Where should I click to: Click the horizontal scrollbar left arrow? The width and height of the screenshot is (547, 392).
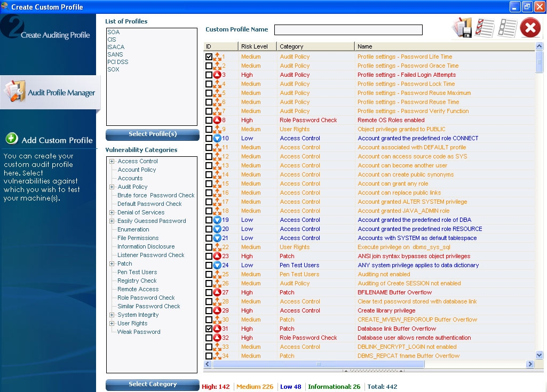[x=208, y=364]
